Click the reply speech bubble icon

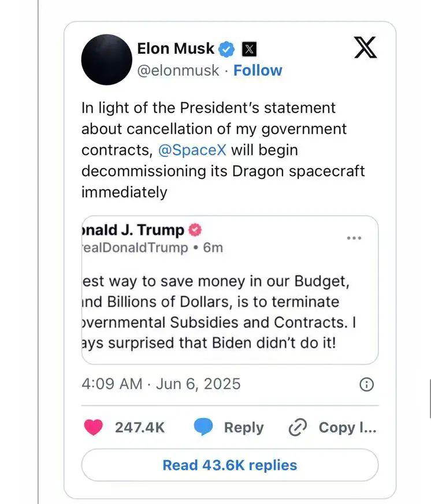(x=203, y=427)
